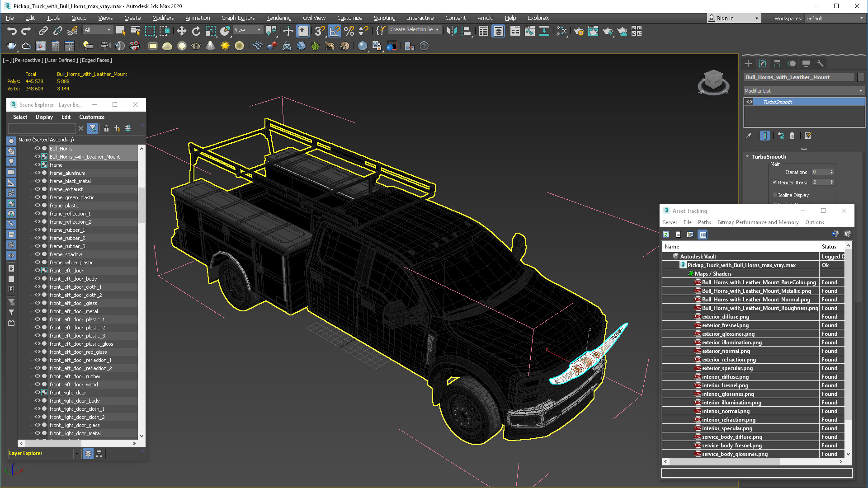This screenshot has height=488, width=868.
Task: Enable Render Iters checkbox
Action: (775, 183)
